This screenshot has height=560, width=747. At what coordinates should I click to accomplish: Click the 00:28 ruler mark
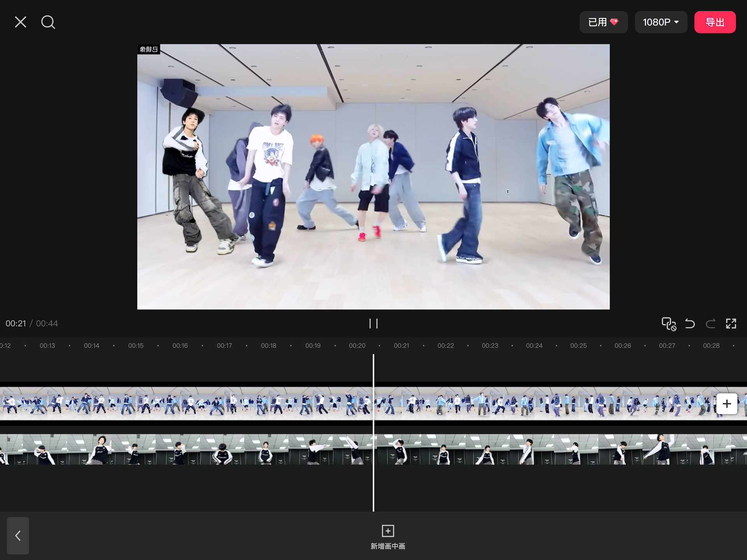pos(711,345)
